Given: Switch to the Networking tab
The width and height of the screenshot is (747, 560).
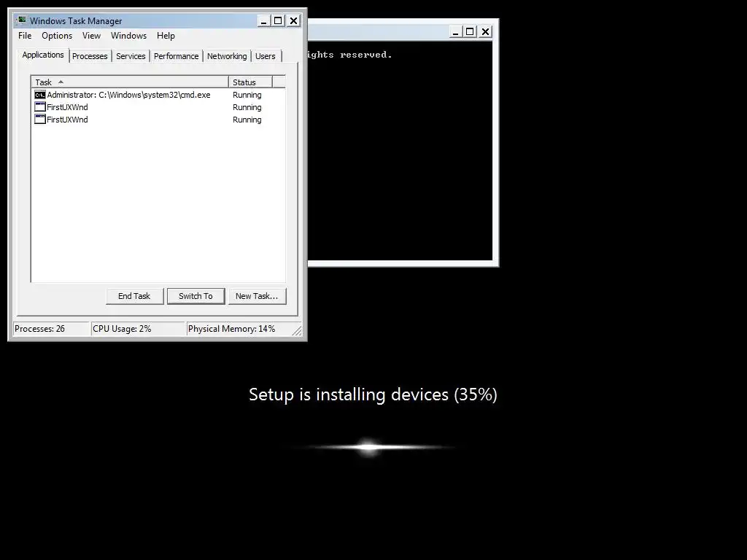Looking at the screenshot, I should click(x=228, y=56).
